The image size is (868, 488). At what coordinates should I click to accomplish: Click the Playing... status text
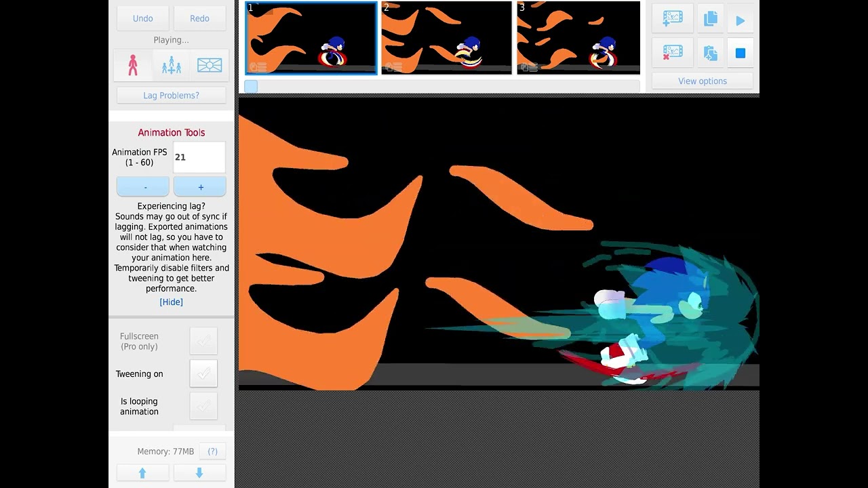(171, 40)
